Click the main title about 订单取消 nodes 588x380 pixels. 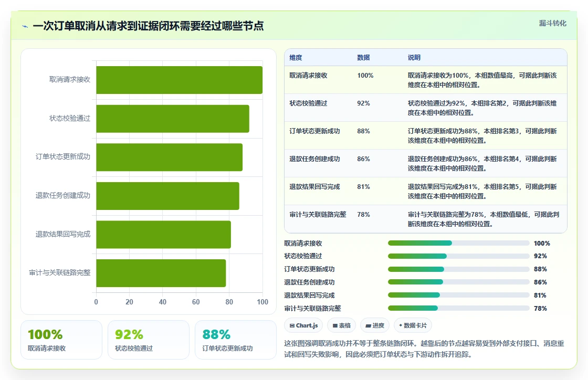[148, 26]
